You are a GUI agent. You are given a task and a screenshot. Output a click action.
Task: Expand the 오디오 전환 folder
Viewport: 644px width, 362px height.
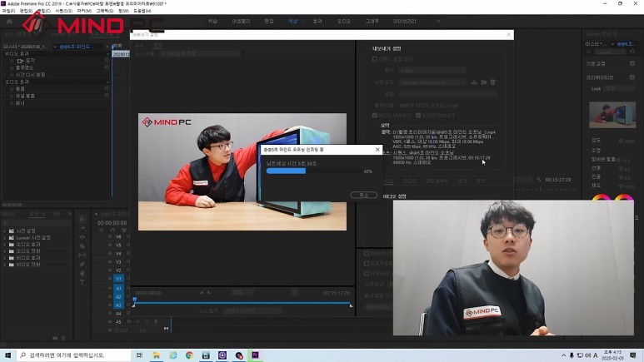click(x=4, y=250)
